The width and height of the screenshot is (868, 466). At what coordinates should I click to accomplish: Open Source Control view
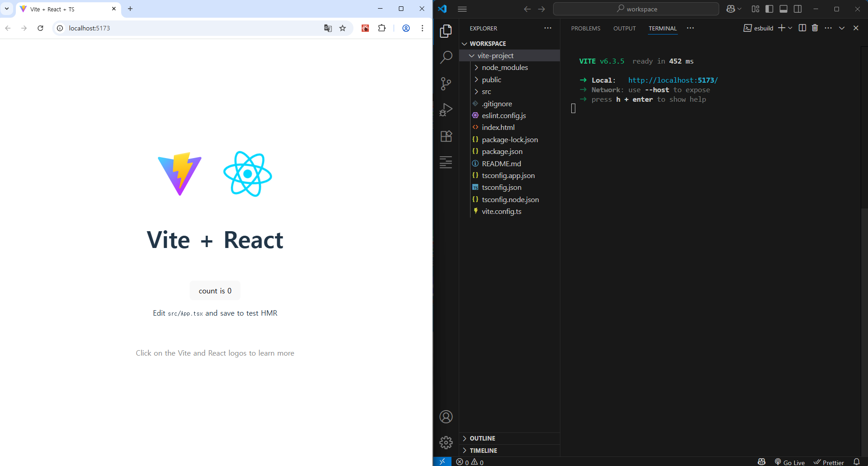coord(446,84)
